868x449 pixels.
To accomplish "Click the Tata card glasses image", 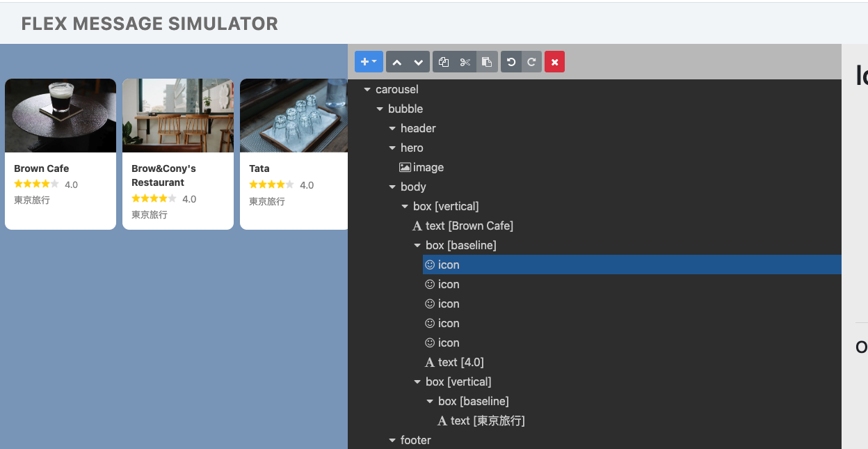I will pyautogui.click(x=294, y=116).
